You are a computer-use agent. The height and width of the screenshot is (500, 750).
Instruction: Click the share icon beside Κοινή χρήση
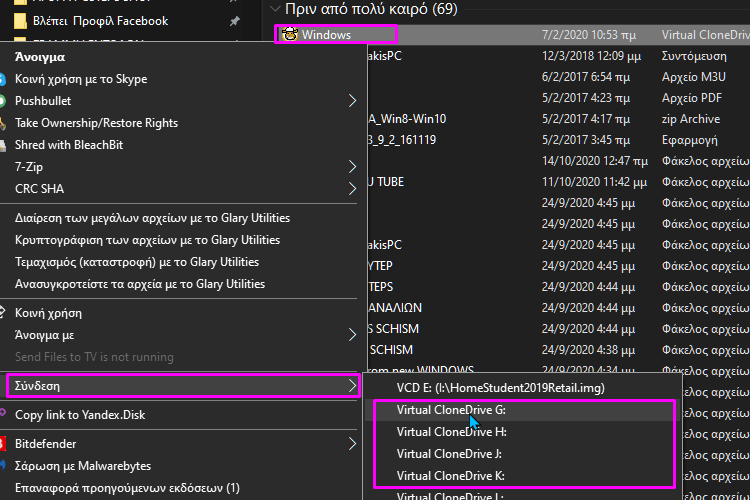click(x=2, y=313)
